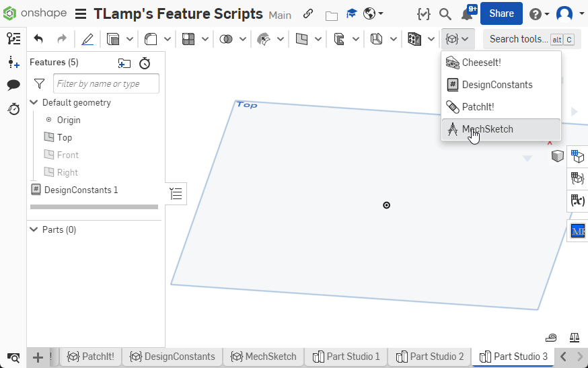
Task: Click the Undo arrow
Action: coord(38,39)
